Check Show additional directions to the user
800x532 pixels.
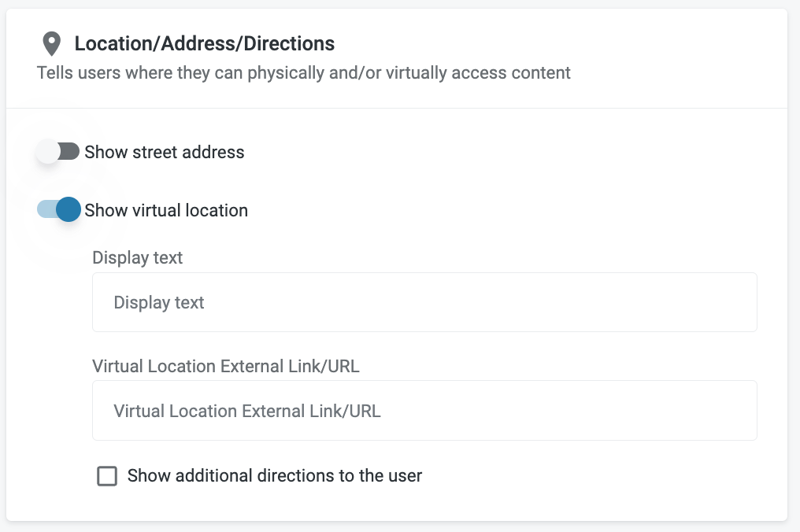click(107, 475)
